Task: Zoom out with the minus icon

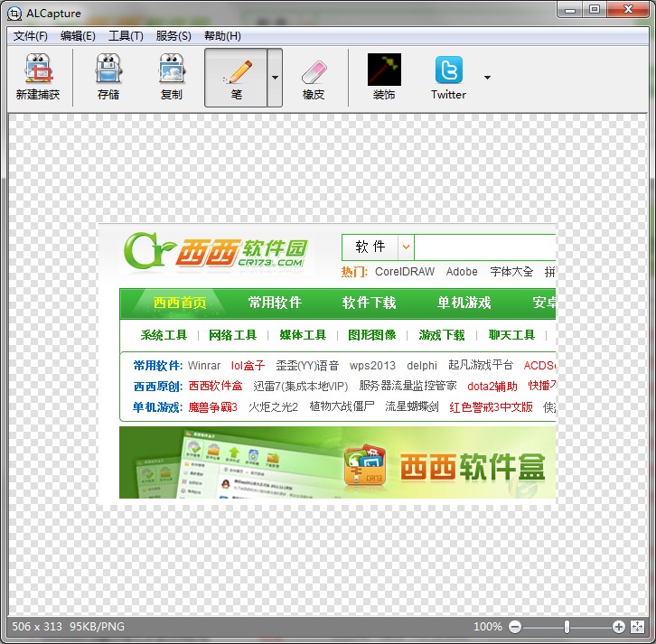Action: 515,627
